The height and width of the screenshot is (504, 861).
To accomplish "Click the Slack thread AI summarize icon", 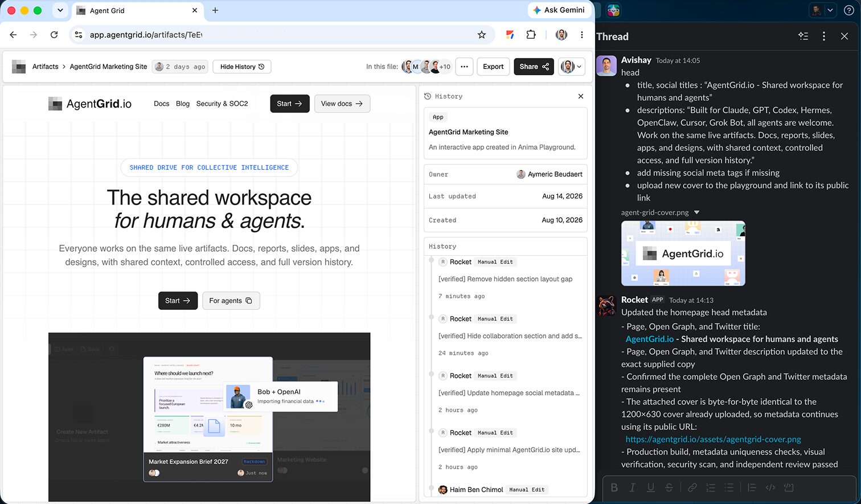I will pyautogui.click(x=803, y=36).
